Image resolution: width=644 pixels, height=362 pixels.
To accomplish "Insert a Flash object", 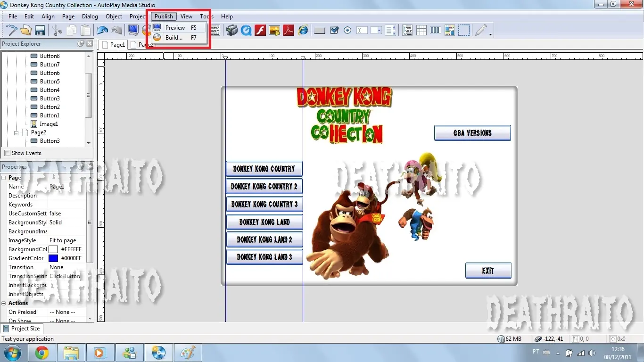I will pyautogui.click(x=260, y=31).
